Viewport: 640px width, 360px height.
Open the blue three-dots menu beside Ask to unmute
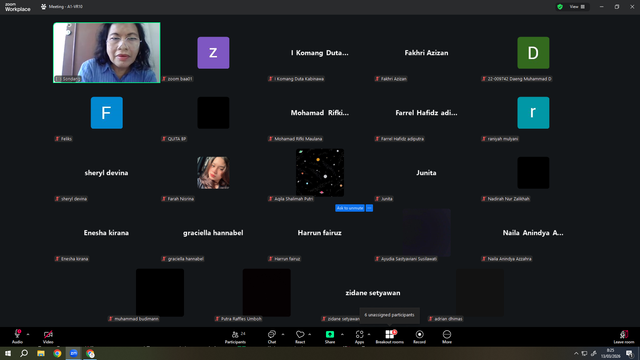click(369, 208)
